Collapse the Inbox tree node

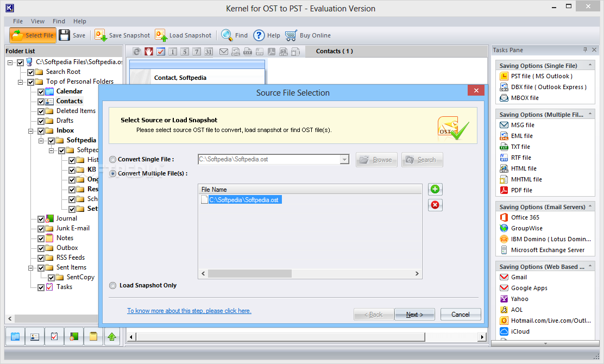pos(30,131)
